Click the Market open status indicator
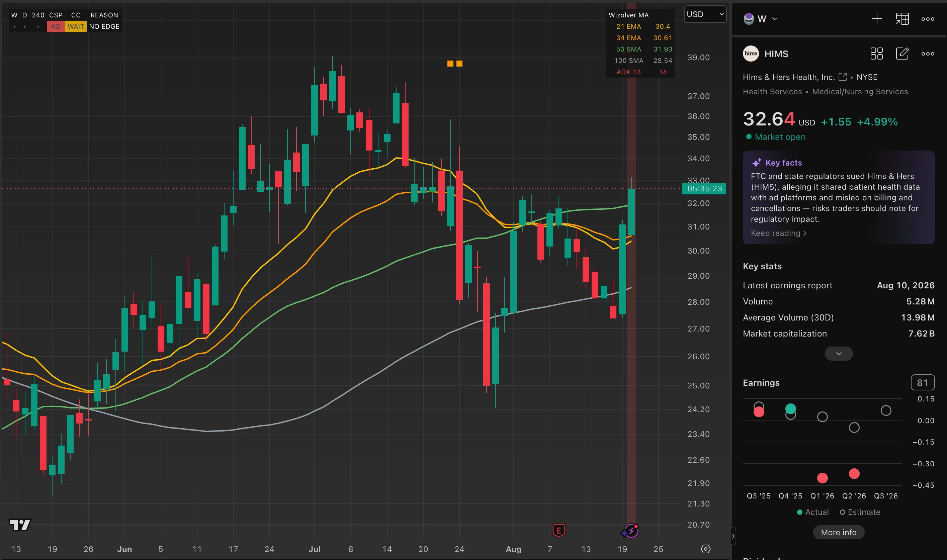Viewport: 947px width, 560px height. (x=775, y=136)
